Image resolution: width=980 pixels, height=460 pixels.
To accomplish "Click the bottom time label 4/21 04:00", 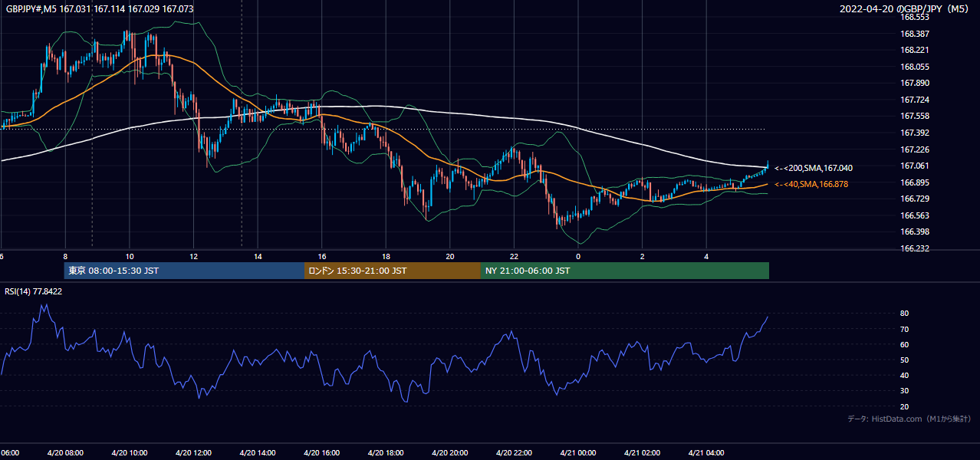I will (x=706, y=452).
